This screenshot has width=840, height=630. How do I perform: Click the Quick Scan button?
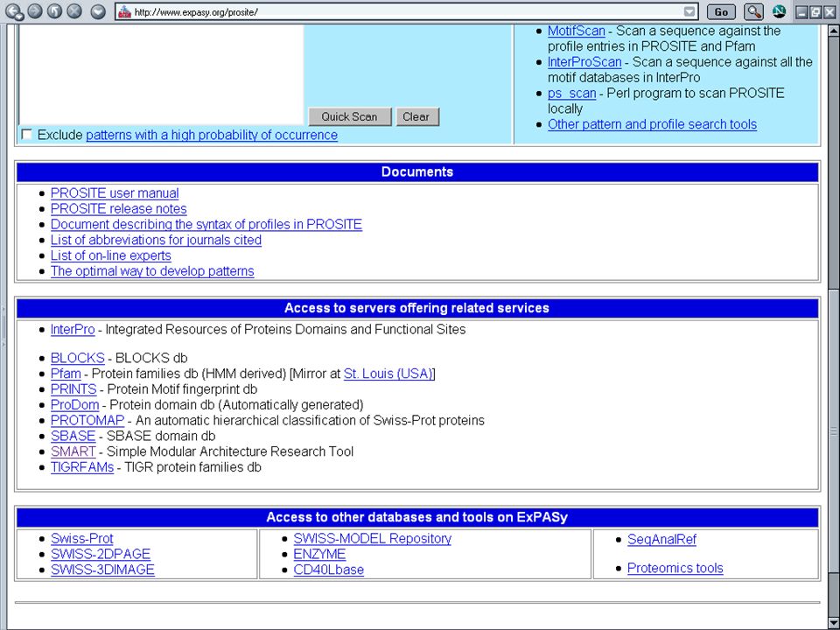coord(349,116)
